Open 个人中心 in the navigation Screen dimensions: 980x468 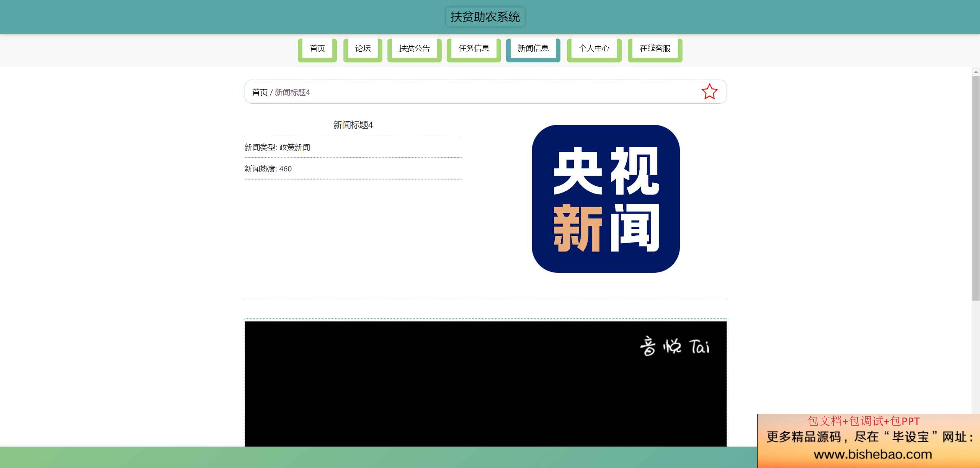click(594, 50)
